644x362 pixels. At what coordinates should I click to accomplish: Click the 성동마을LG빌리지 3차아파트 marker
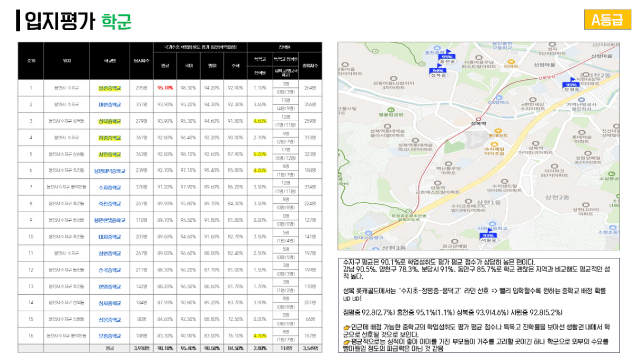click(x=393, y=82)
